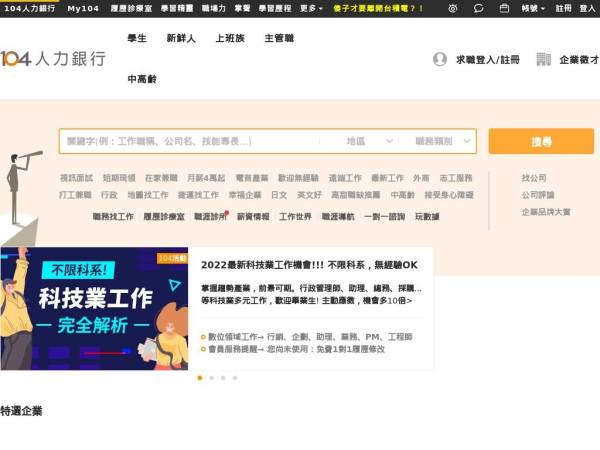Click 公司評論 link on the right
Viewport: 600px width, 450px height.
point(538,195)
